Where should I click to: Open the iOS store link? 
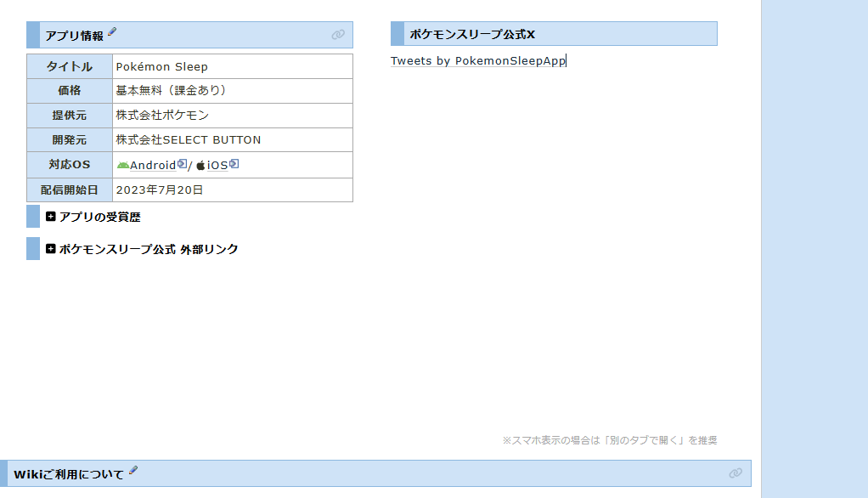[217, 165]
